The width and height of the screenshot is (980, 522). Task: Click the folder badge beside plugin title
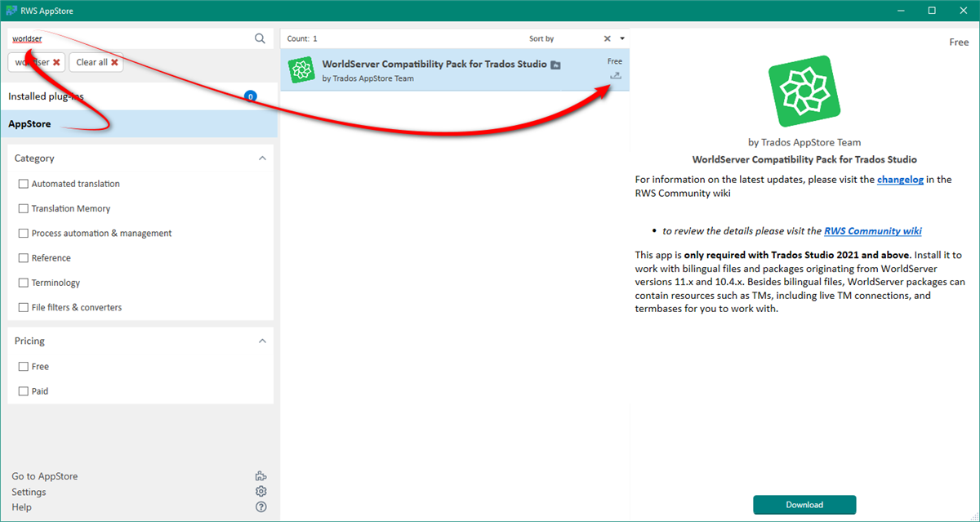click(x=555, y=65)
